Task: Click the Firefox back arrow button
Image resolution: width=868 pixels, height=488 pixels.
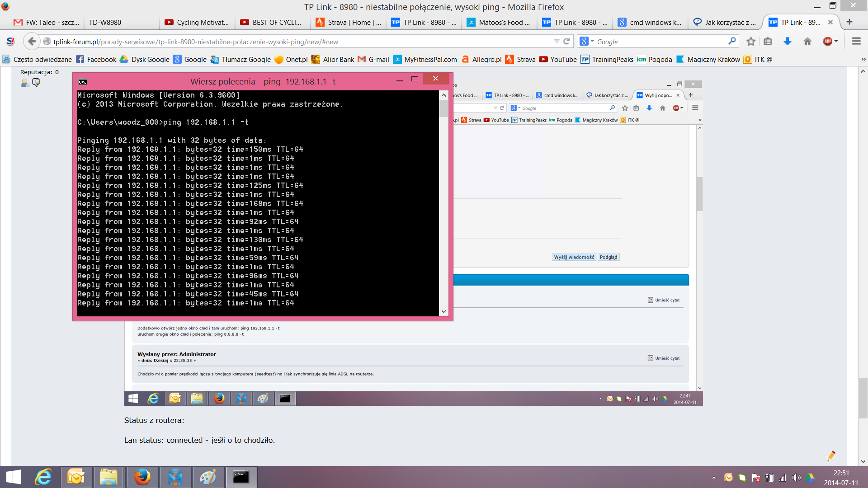Action: point(31,42)
